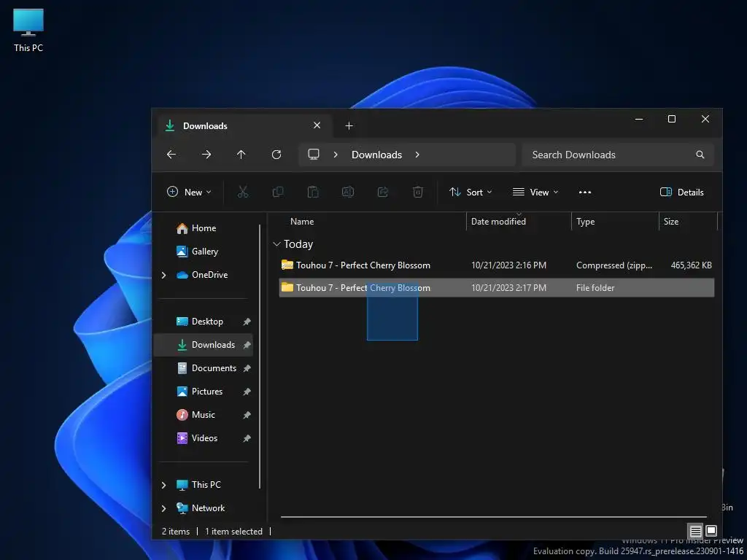
Task: Go forward in File Explorer
Action: pyautogui.click(x=206, y=155)
